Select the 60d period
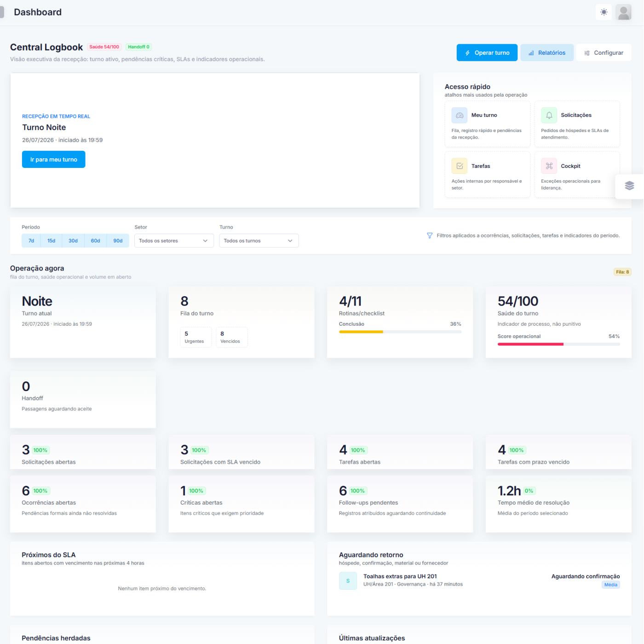 (96, 241)
